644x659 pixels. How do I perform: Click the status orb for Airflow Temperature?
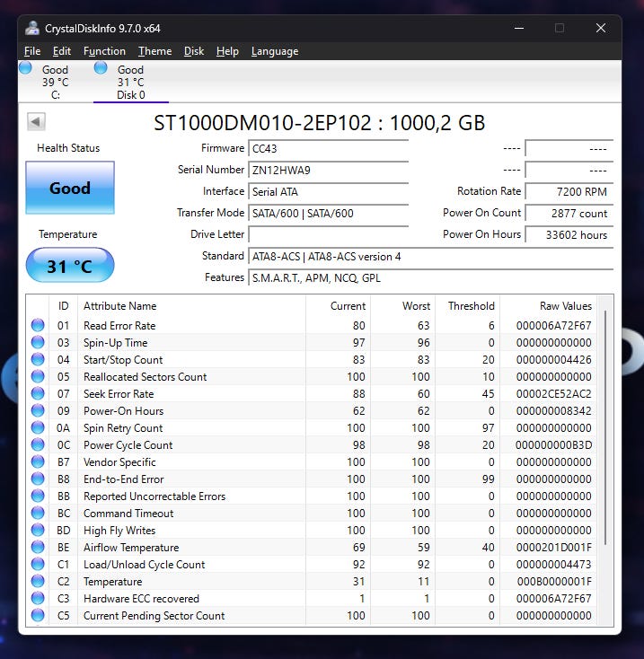click(x=38, y=547)
